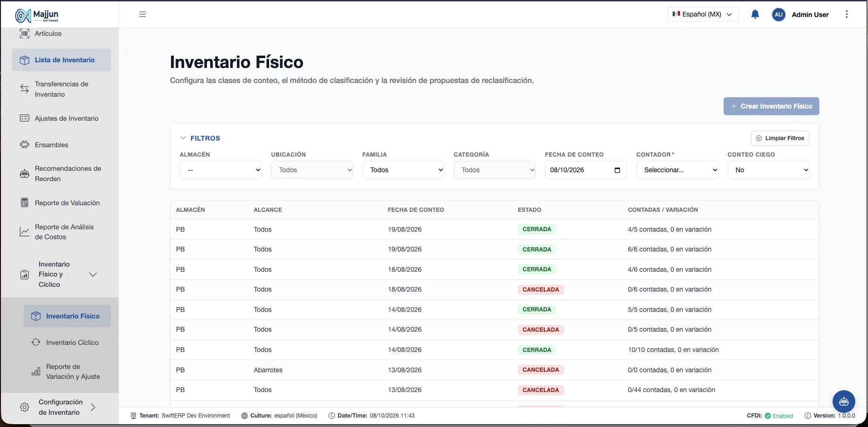
Task: Click the Transferencias de Inventario arrows icon
Action: coord(25,89)
